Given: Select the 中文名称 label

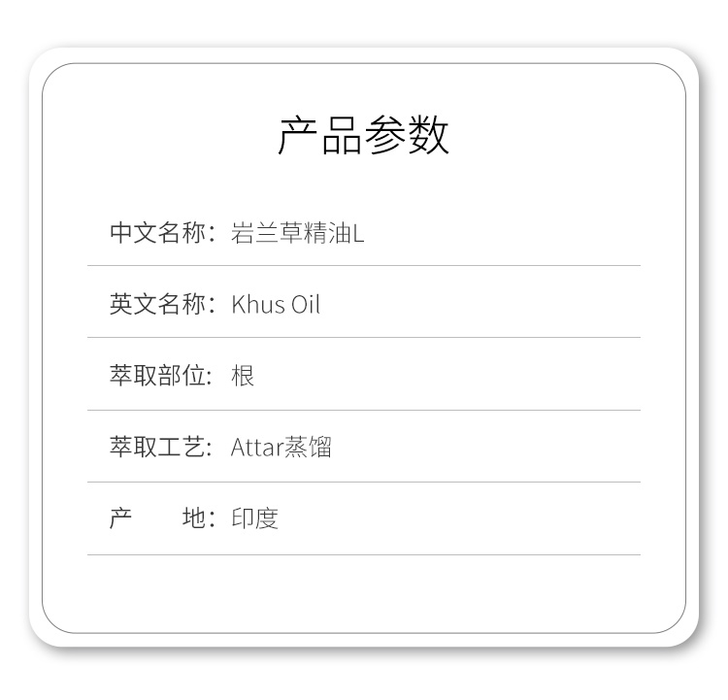Looking at the screenshot, I should pyautogui.click(x=157, y=233).
